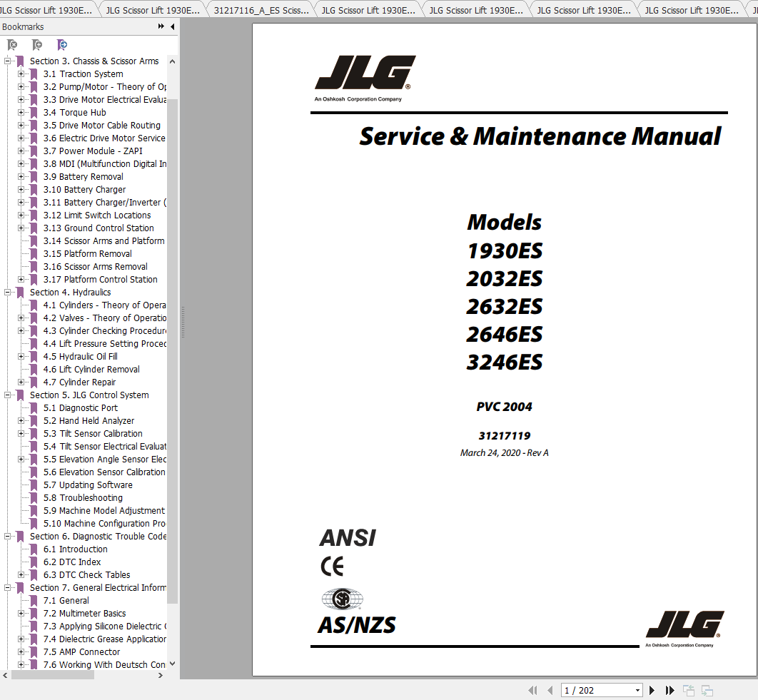Switch to the 31217116_A_ES Sciss... tab
This screenshot has height=700, width=758.
[x=261, y=10]
